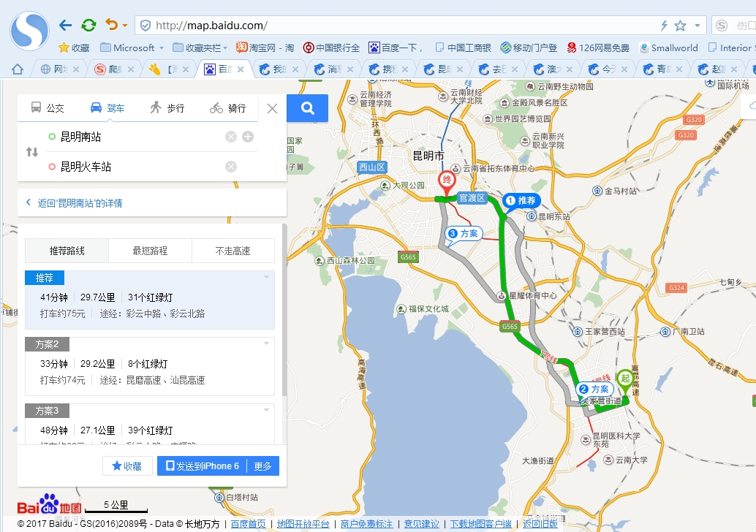Click the route list scrollbar

pyautogui.click(x=284, y=311)
